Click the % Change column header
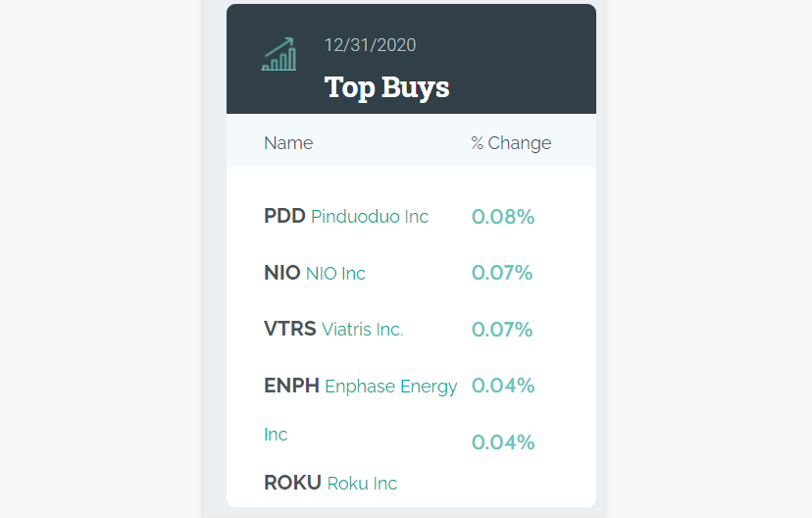The image size is (812, 518). (x=511, y=143)
